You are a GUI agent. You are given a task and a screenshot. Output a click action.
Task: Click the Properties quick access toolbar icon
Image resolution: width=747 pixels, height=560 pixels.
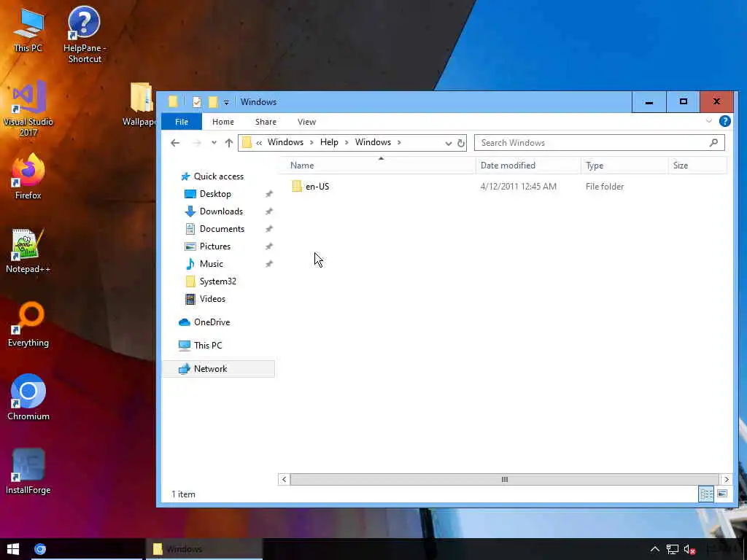[196, 102]
